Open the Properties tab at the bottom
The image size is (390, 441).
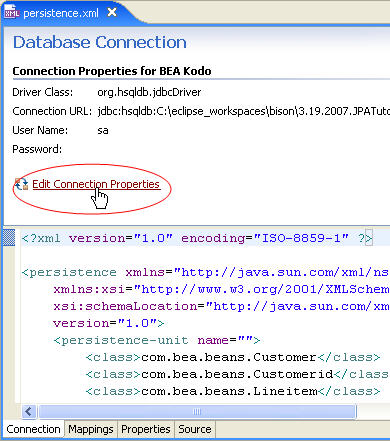coord(146,429)
